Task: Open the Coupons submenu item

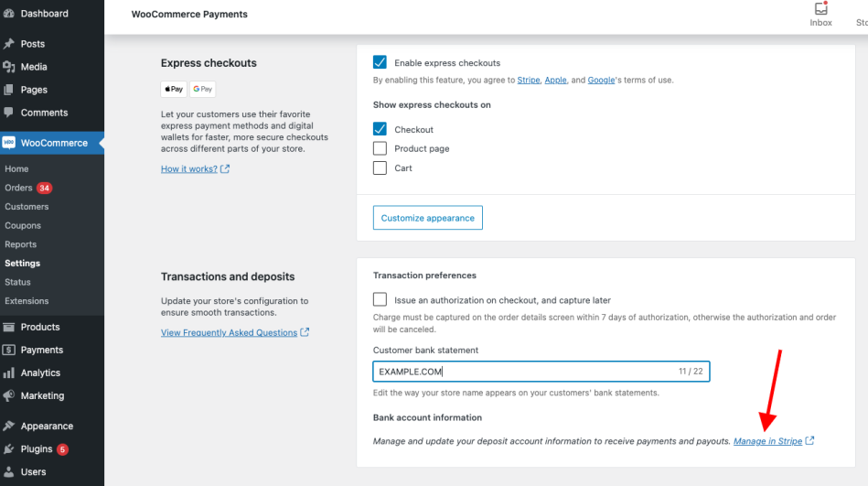Action: tap(23, 226)
